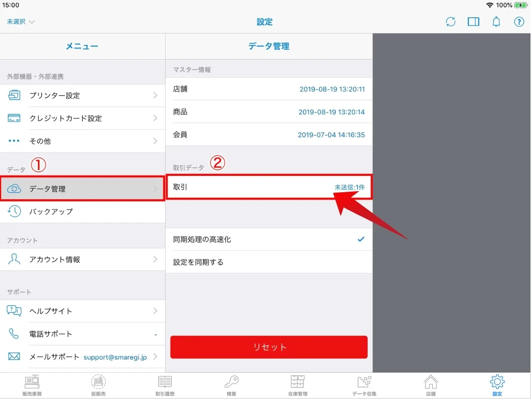
Task: Expand the 未選択 dropdown at top left
Action: [x=21, y=22]
